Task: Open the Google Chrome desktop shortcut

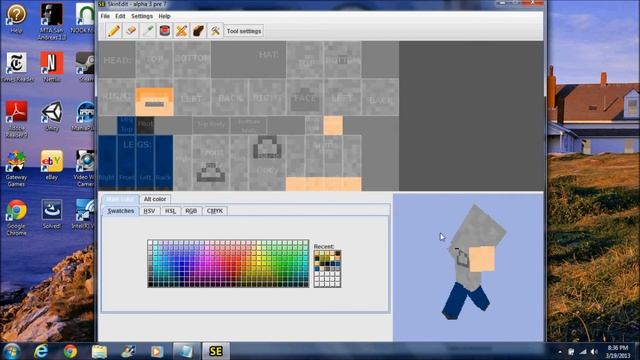Action: point(16,218)
